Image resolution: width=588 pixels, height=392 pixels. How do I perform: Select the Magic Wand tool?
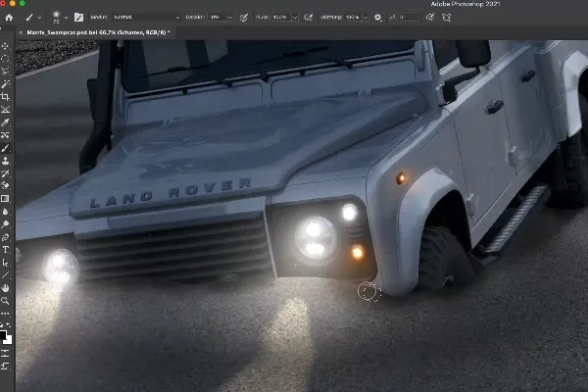tap(5, 84)
